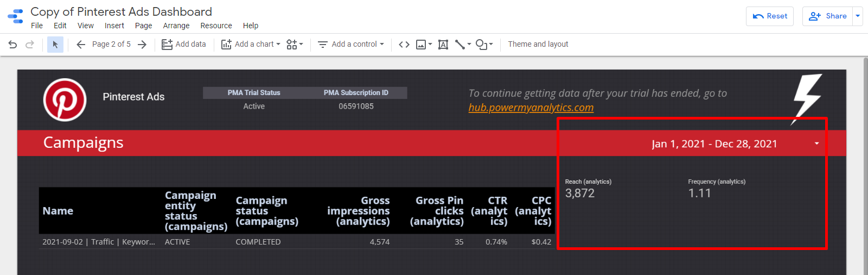Follow the hub.powermyanalytics.com link
Image resolution: width=868 pixels, height=275 pixels.
click(x=531, y=108)
